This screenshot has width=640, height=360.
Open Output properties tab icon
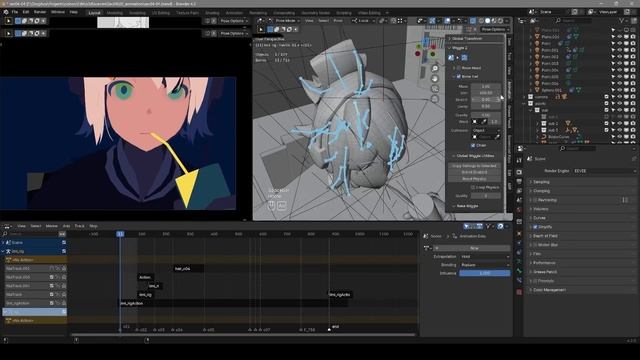519,182
